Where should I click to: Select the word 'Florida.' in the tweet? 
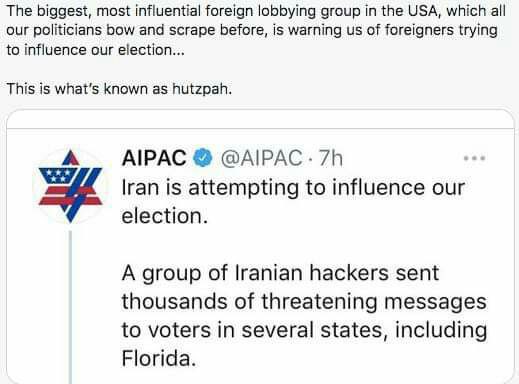pos(159,359)
